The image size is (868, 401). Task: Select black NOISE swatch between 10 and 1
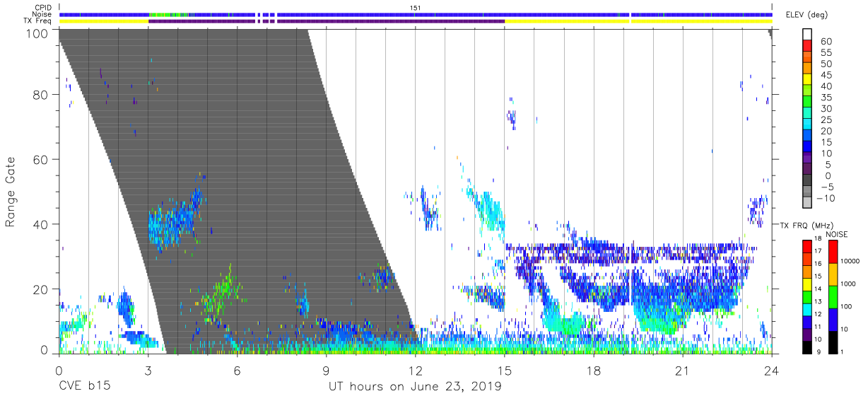[x=833, y=342]
